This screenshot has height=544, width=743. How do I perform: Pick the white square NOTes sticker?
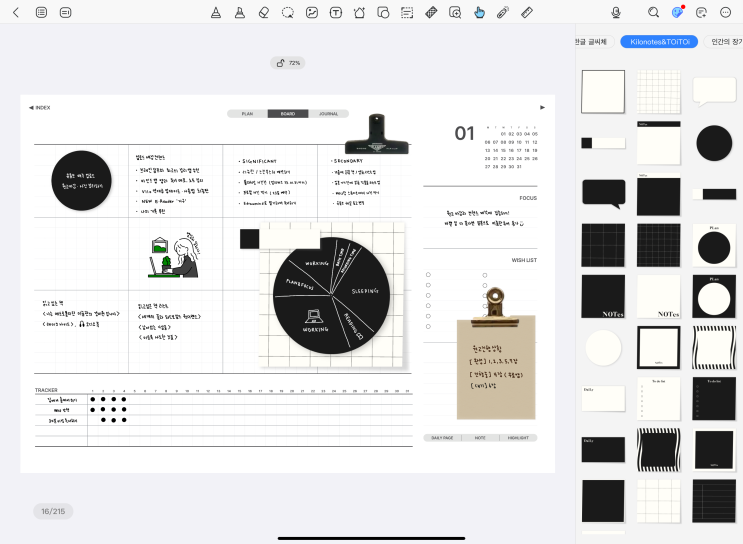click(659, 296)
